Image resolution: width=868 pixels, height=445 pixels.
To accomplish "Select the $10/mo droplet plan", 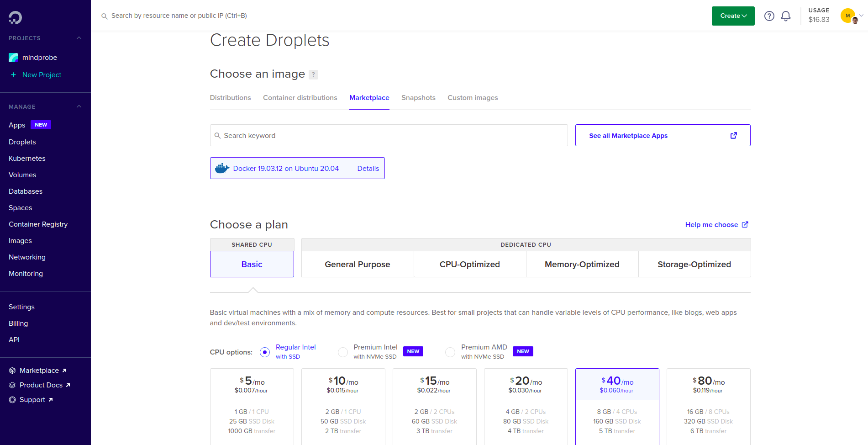I will (x=343, y=407).
